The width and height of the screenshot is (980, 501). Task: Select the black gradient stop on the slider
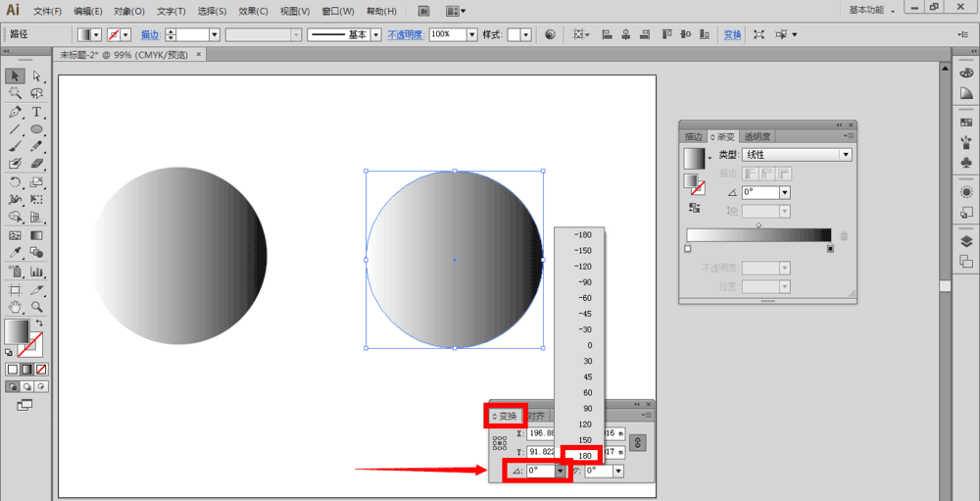click(x=831, y=249)
